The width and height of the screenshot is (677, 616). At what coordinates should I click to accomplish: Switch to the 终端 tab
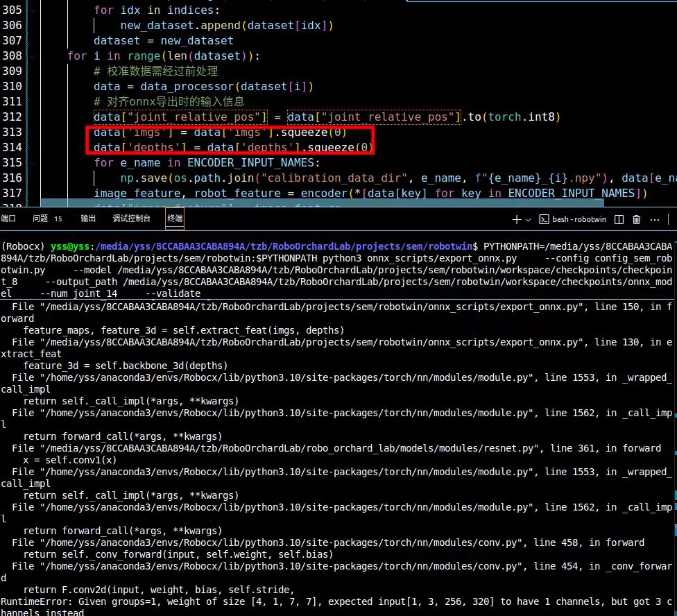pyautogui.click(x=175, y=219)
